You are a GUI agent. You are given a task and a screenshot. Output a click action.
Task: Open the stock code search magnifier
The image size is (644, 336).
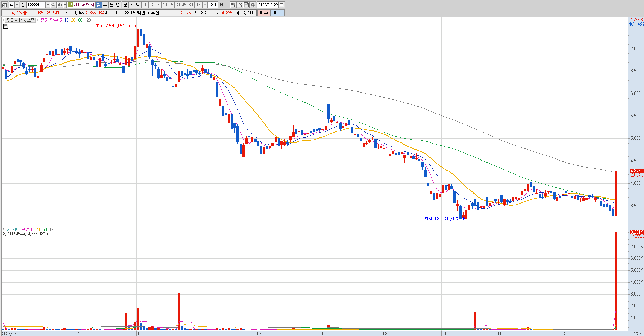53,5
